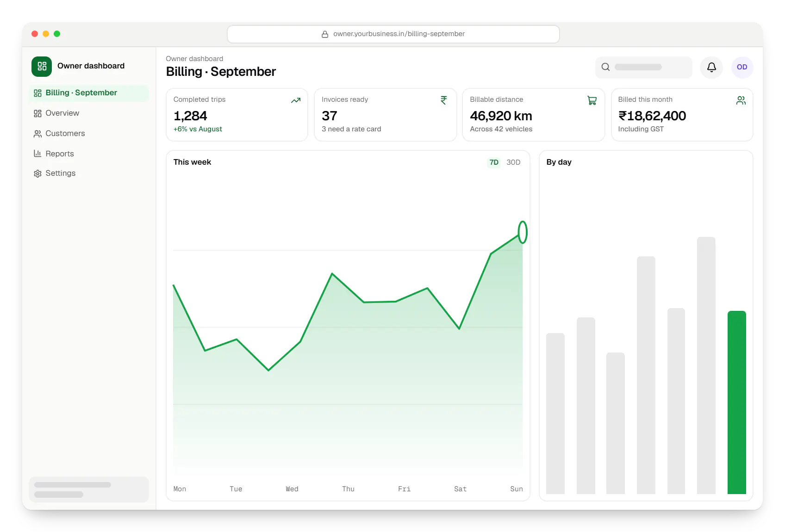The height and width of the screenshot is (532, 785).
Task: Click the Wed axis label
Action: point(292,489)
